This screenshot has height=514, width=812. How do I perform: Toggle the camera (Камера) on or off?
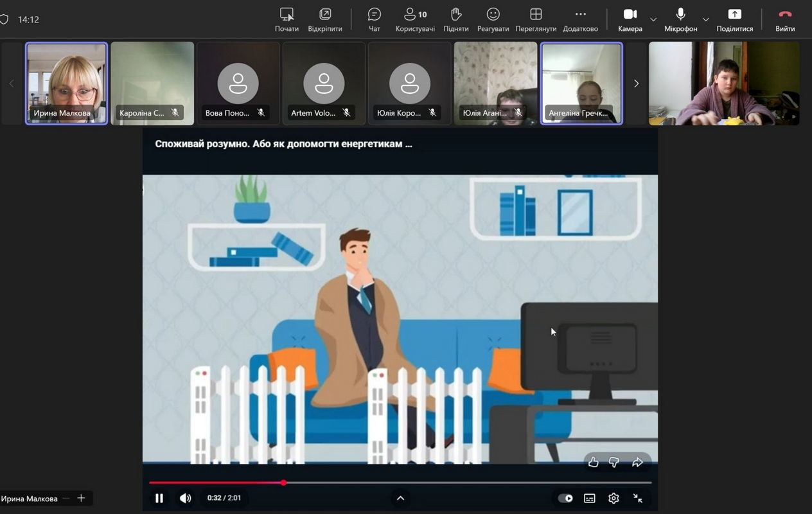(x=630, y=19)
